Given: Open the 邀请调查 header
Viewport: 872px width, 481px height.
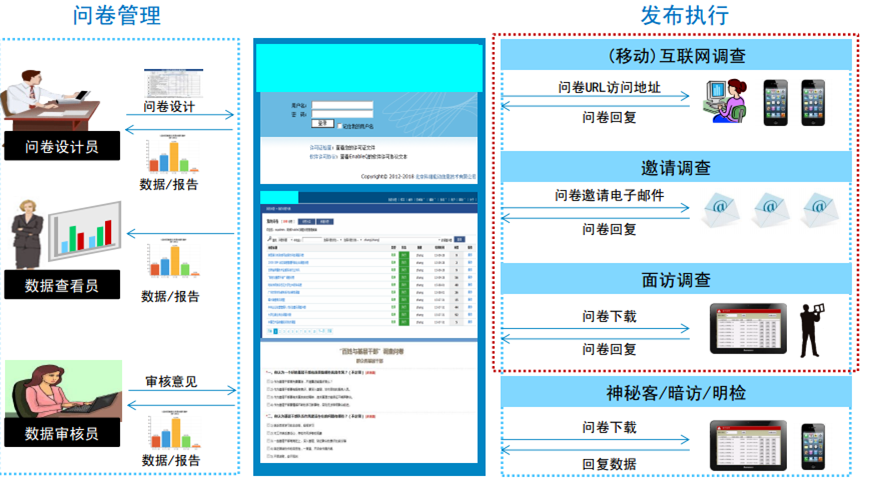Looking at the screenshot, I should pos(676,167).
